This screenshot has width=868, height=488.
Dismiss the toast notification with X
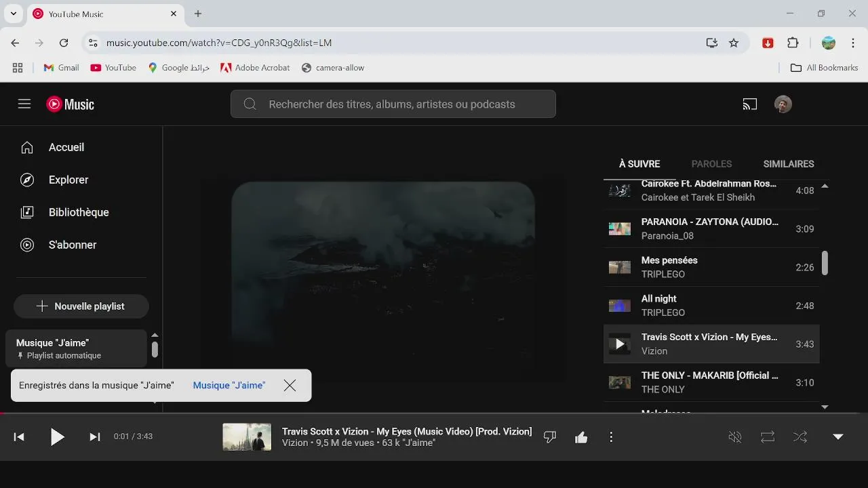click(290, 385)
